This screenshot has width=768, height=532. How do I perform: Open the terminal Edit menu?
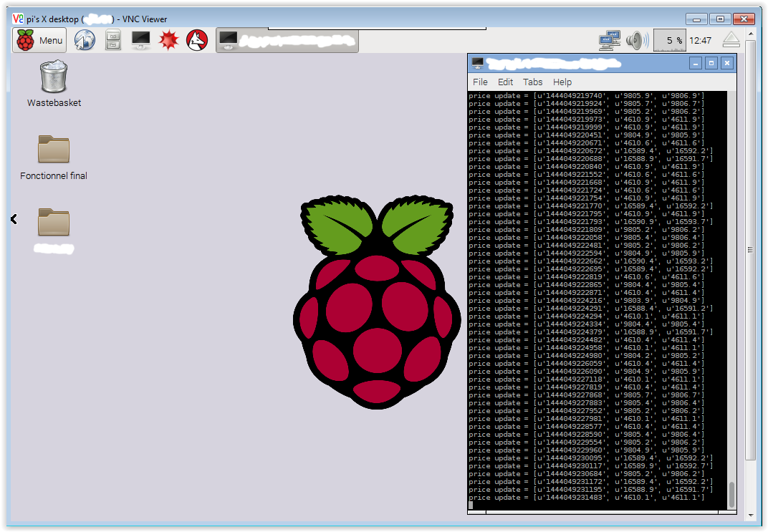(506, 82)
